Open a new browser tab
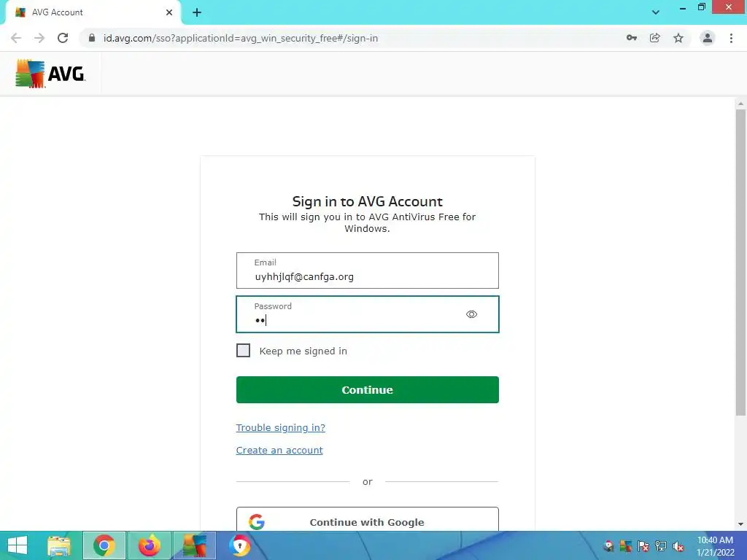 pos(197,12)
